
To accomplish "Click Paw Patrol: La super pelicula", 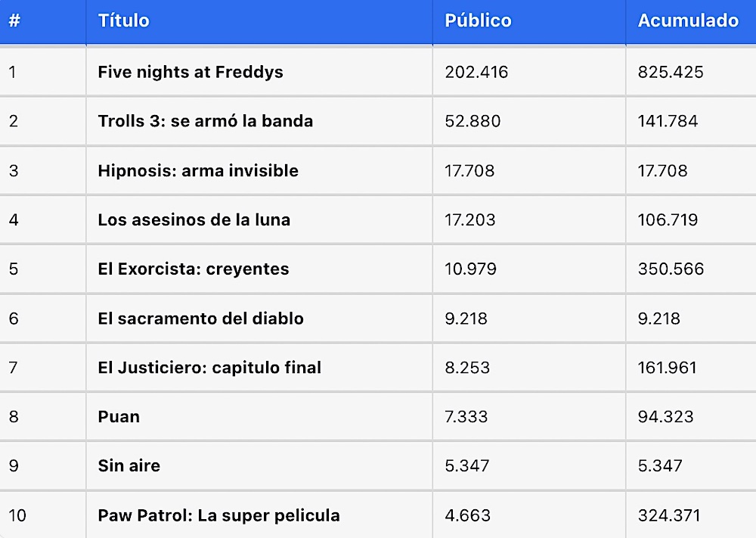I will point(218,516).
